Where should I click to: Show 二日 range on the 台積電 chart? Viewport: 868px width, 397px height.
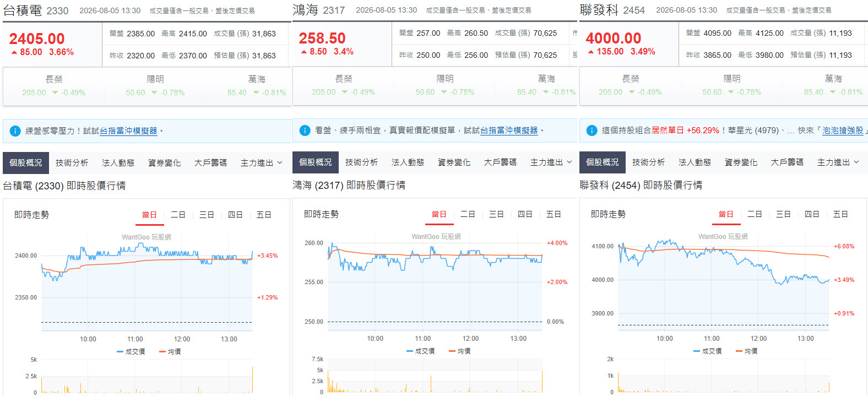(178, 215)
